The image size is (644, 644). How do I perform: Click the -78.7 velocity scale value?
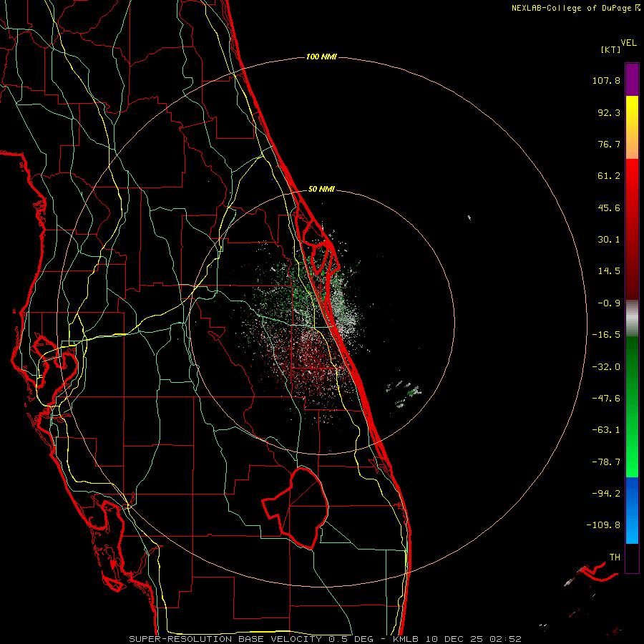606,462
